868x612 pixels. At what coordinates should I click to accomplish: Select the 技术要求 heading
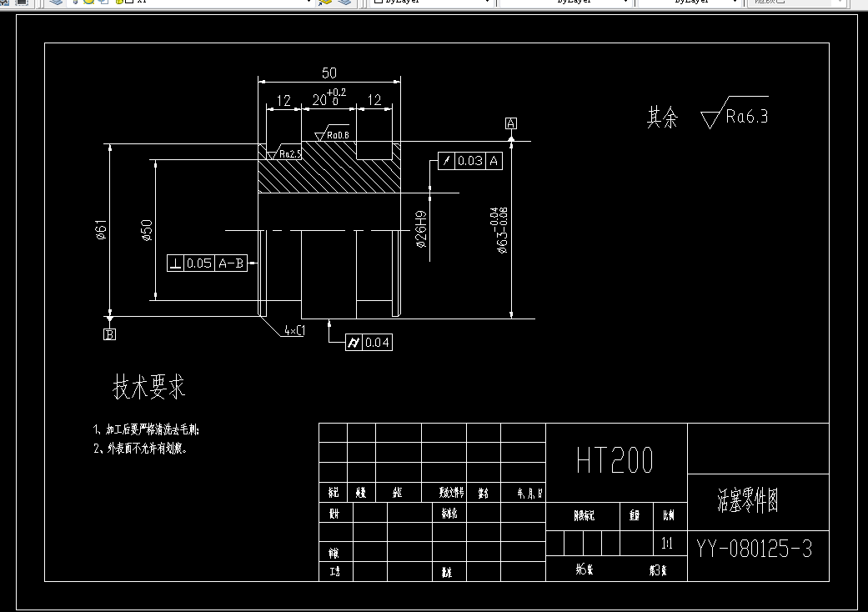(x=149, y=386)
